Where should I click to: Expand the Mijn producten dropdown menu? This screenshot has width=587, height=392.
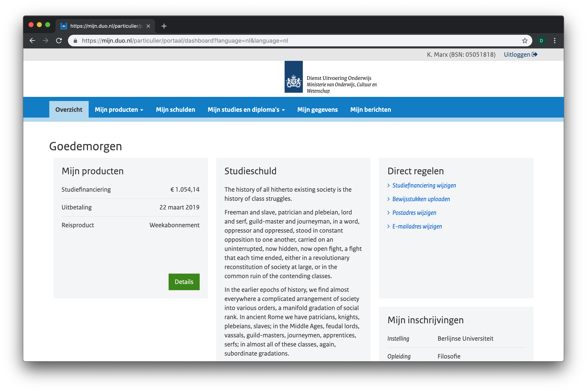click(x=119, y=109)
